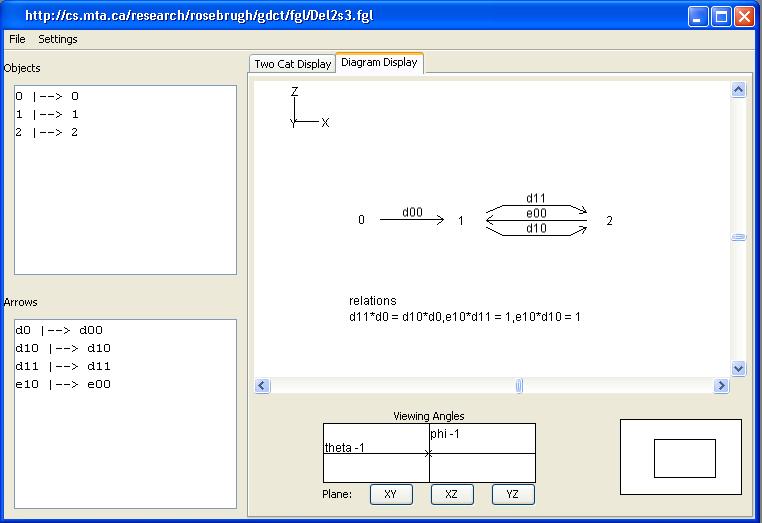This screenshot has width=762, height=523.
Task: Open the Settings menu
Action: [58, 39]
